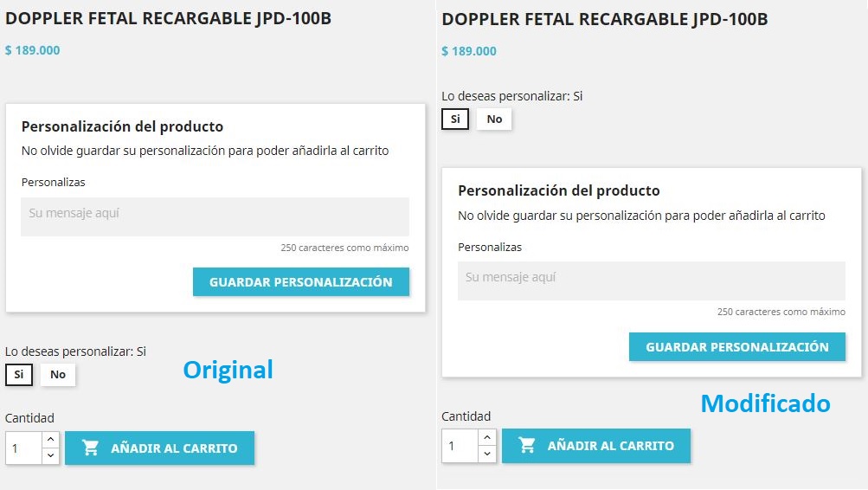The image size is (868, 490).
Task: Click the cart icon in Original add button
Action: 90,448
